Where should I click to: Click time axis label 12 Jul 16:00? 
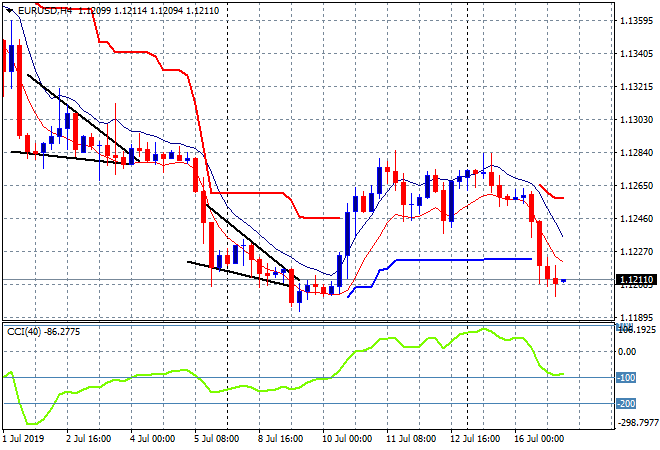475,439
